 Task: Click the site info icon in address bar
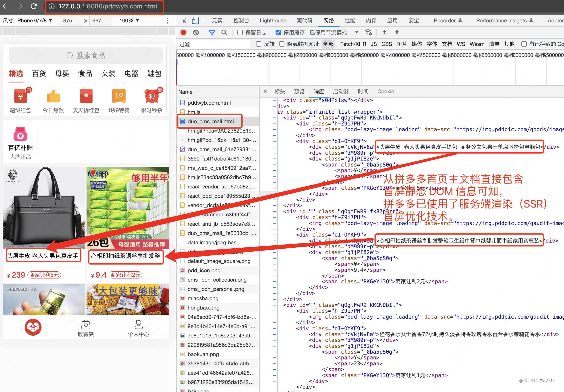coord(51,6)
